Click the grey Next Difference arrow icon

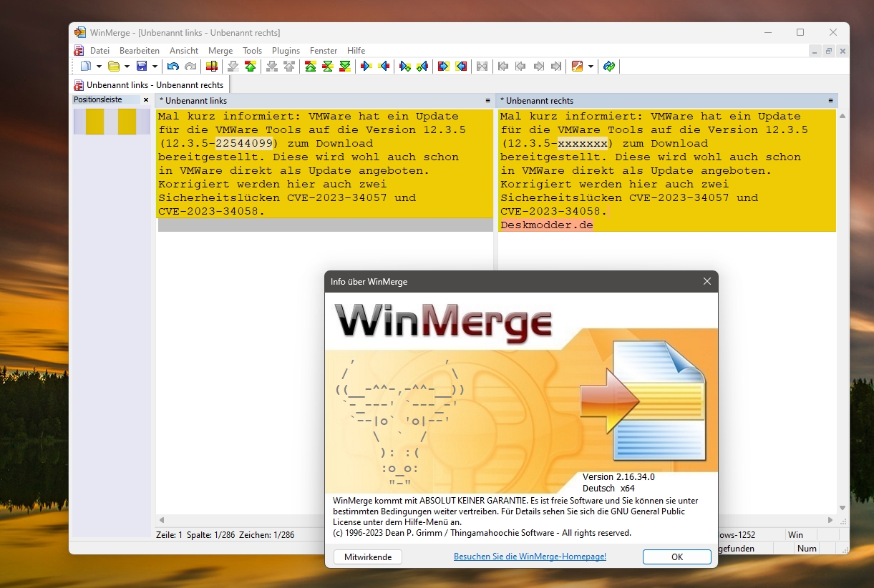233,67
